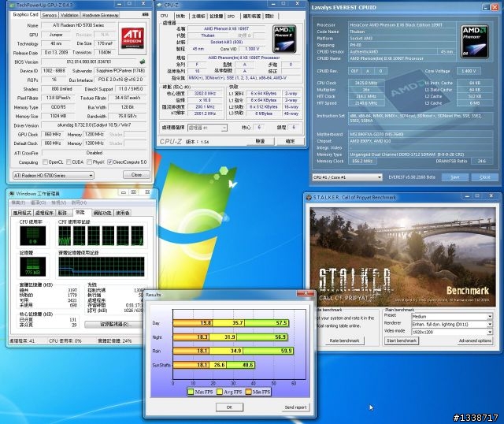Click the AMD Phenom II logo in CPU-Z
Screen dimensions: 504x424
point(284,39)
